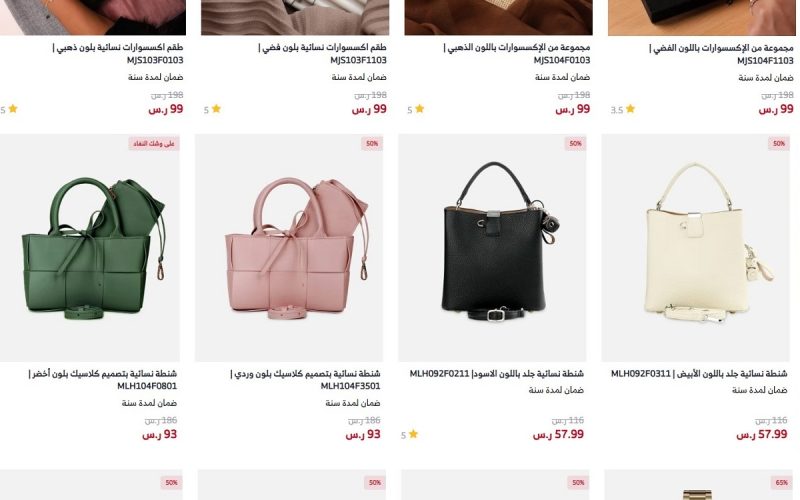Click the 65% discount badge at the bottom
This screenshot has height=500, width=800.
click(x=781, y=483)
